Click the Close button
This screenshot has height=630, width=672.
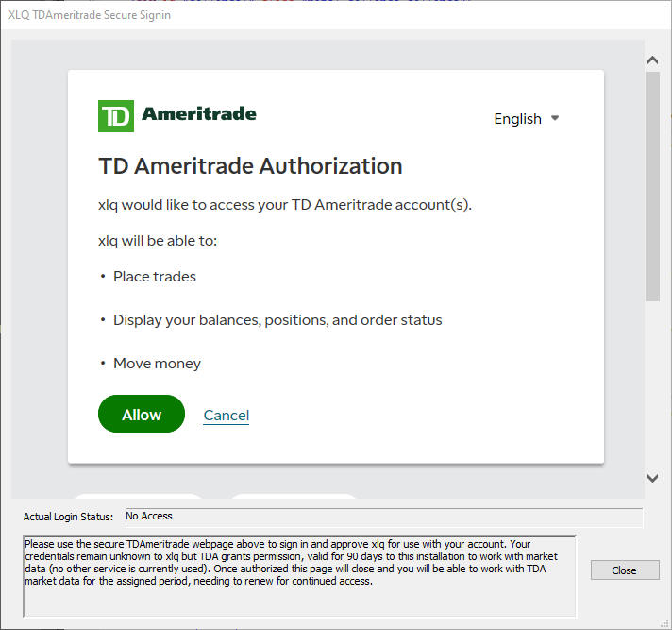tap(625, 570)
